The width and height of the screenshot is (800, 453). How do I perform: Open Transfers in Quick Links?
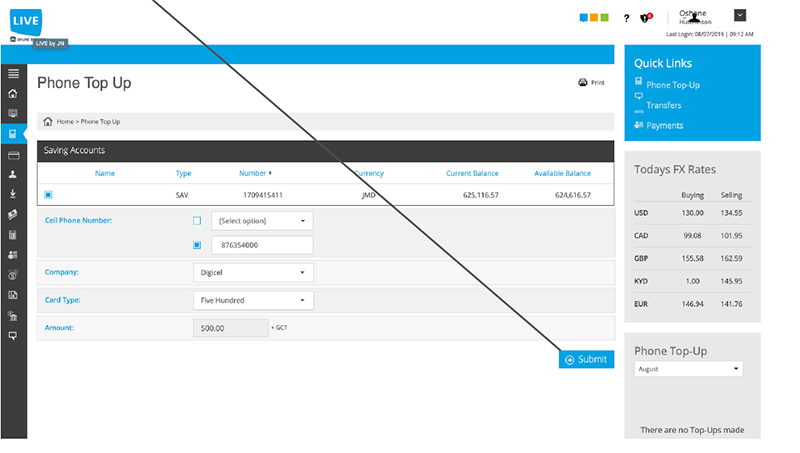click(x=663, y=105)
